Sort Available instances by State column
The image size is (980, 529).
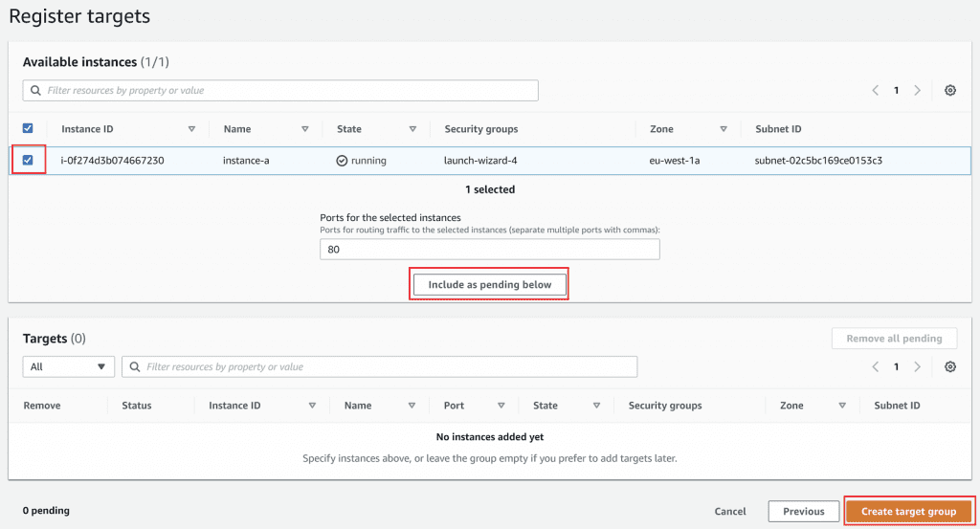(x=412, y=129)
